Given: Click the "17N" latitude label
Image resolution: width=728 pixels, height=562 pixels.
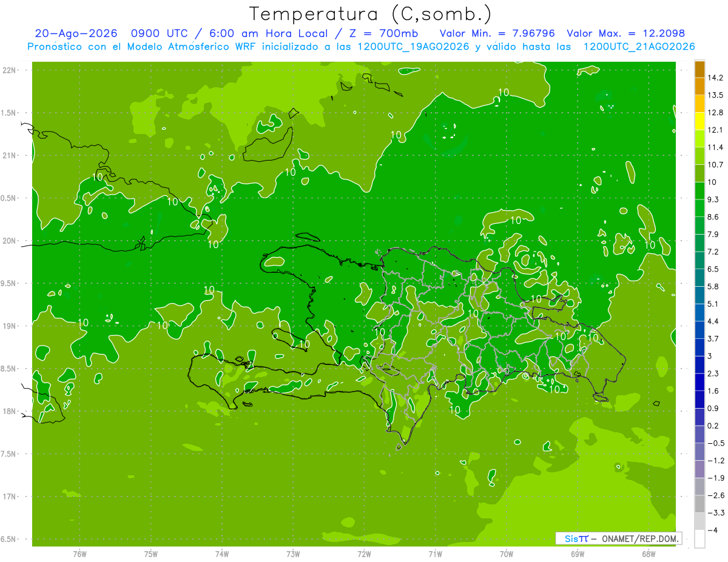Looking at the screenshot, I should pyautogui.click(x=10, y=497).
